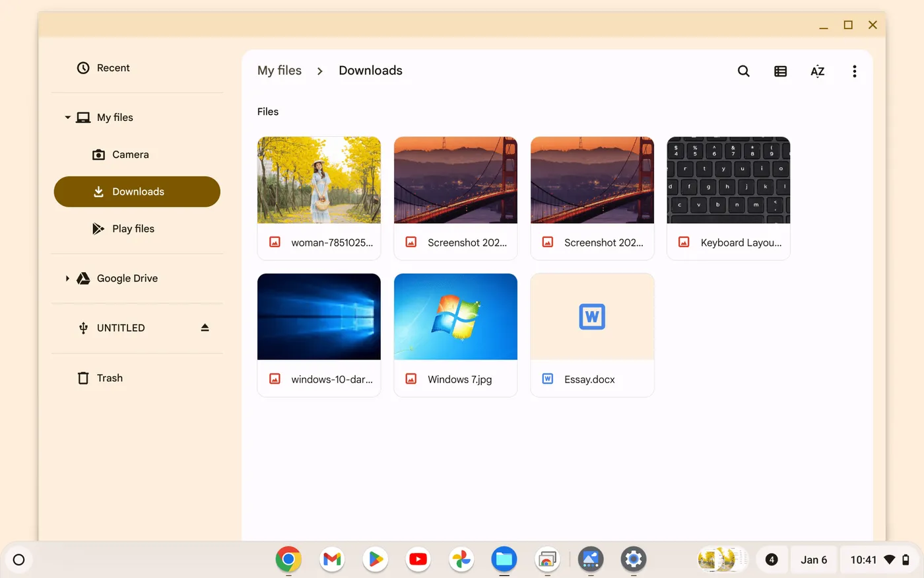Switch to list view

click(781, 71)
